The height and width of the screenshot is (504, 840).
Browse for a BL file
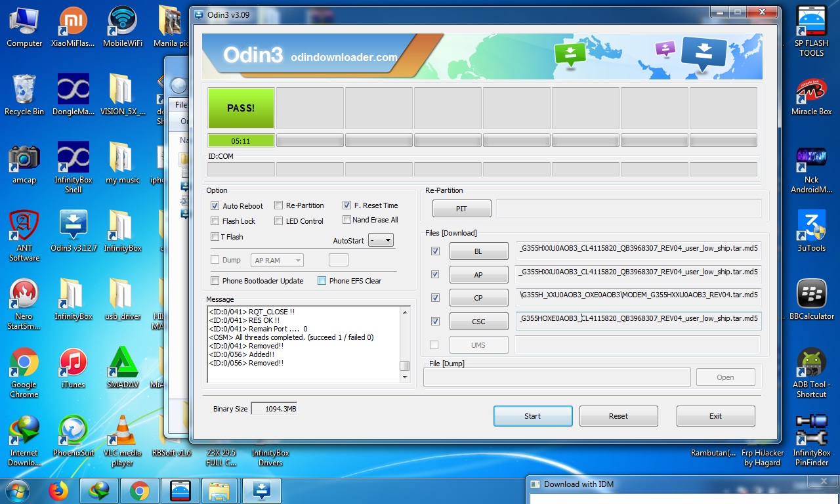pyautogui.click(x=478, y=251)
